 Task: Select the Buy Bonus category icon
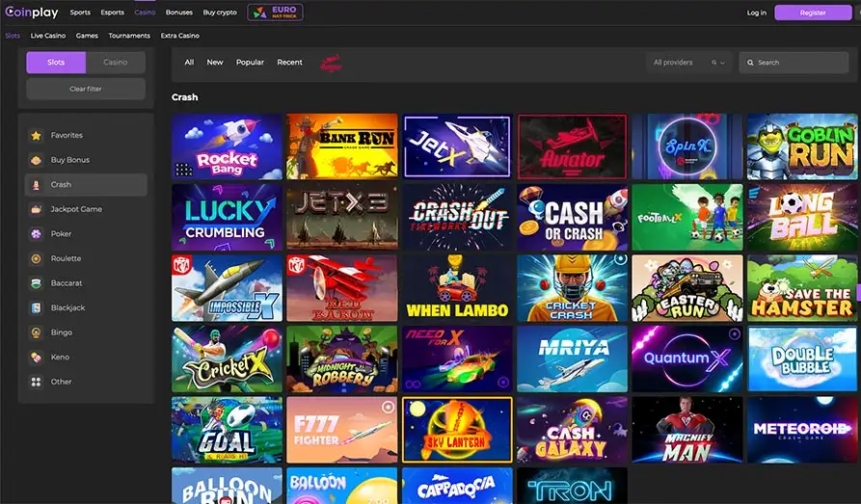click(x=36, y=160)
